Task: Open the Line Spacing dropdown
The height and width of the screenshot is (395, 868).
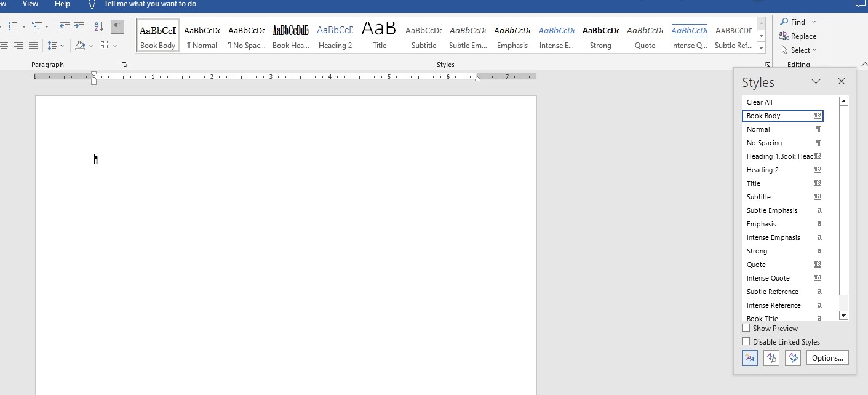Action: tap(55, 46)
